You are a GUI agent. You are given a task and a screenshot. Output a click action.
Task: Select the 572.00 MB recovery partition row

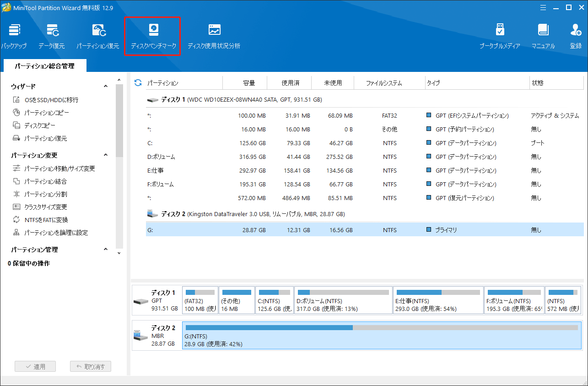point(365,198)
